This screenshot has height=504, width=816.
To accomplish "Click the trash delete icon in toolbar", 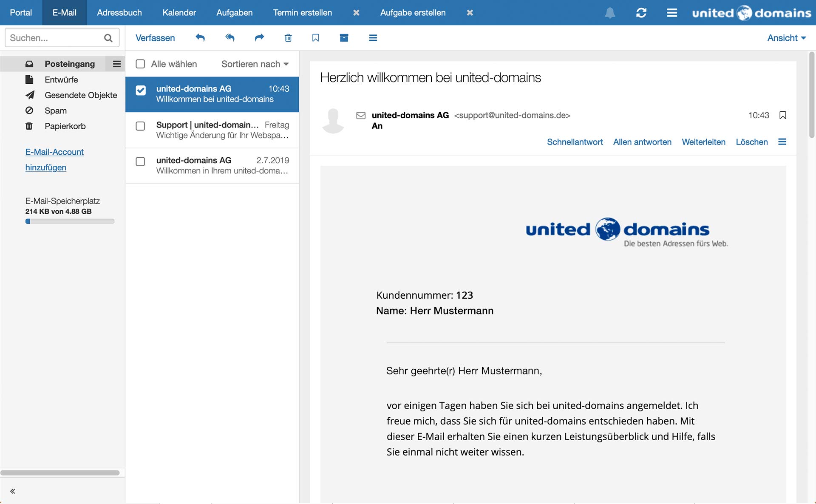I will 288,38.
